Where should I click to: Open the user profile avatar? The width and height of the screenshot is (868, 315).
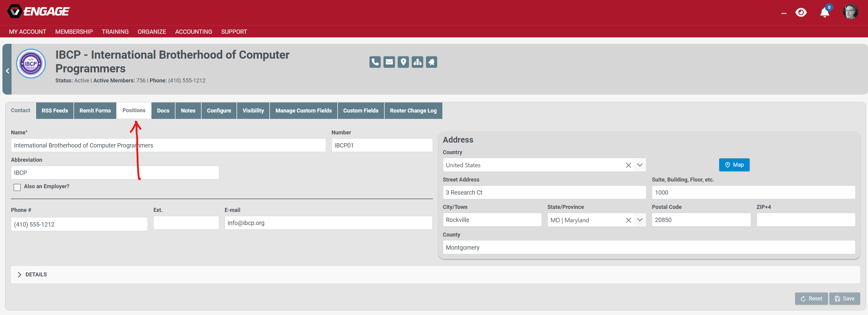(850, 12)
